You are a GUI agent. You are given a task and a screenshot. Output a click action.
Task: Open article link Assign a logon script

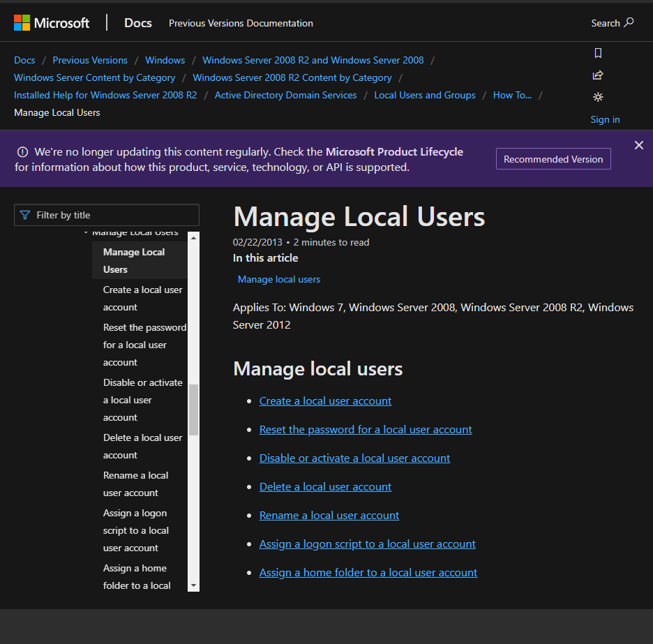pyautogui.click(x=367, y=544)
